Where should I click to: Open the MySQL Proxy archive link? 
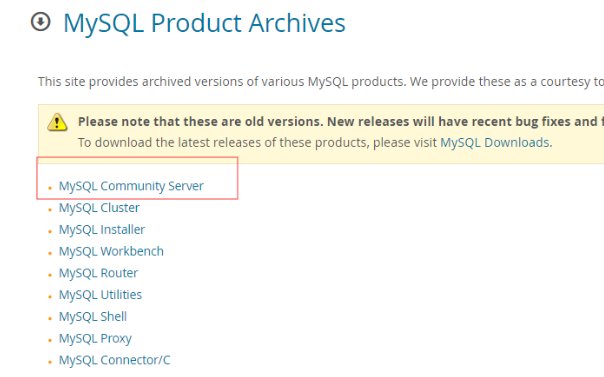click(x=95, y=338)
